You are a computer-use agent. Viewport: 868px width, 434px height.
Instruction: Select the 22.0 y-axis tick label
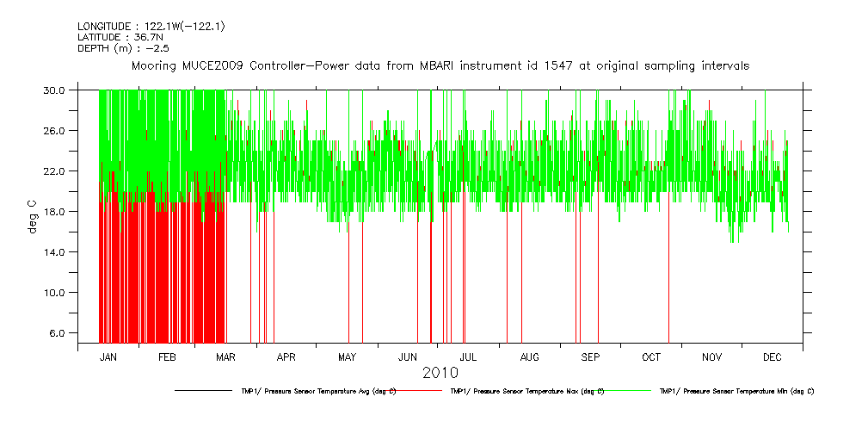pos(54,170)
